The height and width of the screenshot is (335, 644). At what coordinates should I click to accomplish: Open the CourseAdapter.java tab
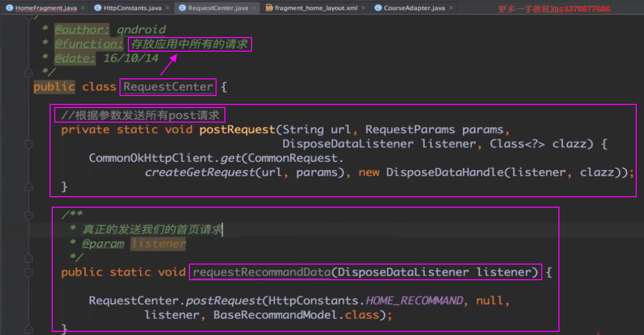414,8
